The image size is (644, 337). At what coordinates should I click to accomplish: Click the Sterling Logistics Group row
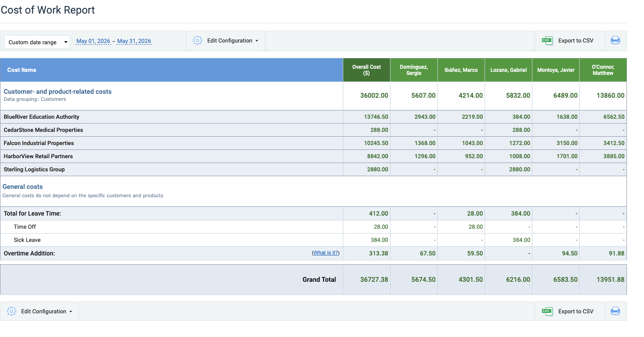[x=313, y=170]
